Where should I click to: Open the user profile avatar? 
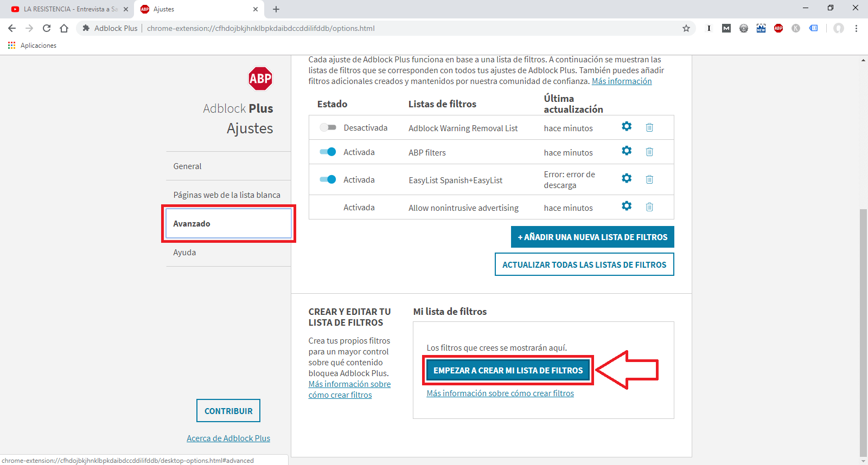[839, 28]
